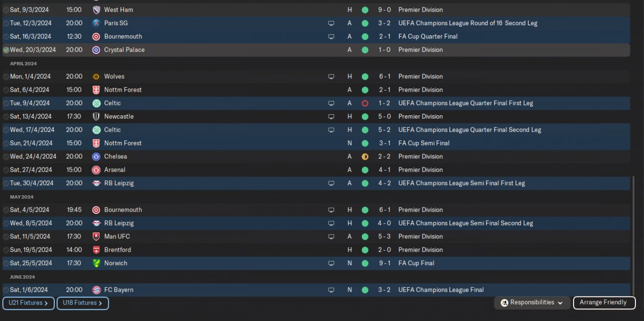Toggle the green checkmark on Crystal Palace fixture
Screen dimensions: 644x321
(6, 50)
